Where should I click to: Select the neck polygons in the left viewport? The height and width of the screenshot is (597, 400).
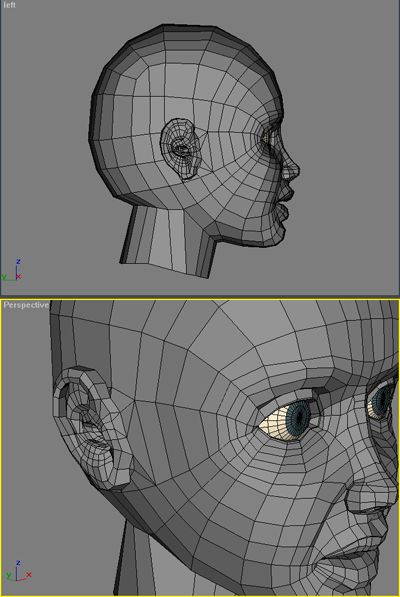click(167, 240)
